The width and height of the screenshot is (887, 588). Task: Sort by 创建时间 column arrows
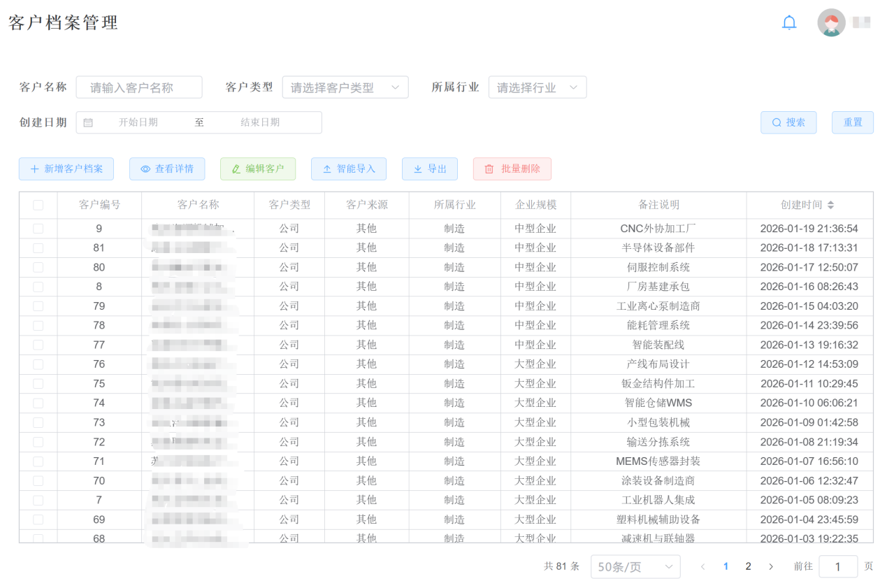pyautogui.click(x=830, y=205)
